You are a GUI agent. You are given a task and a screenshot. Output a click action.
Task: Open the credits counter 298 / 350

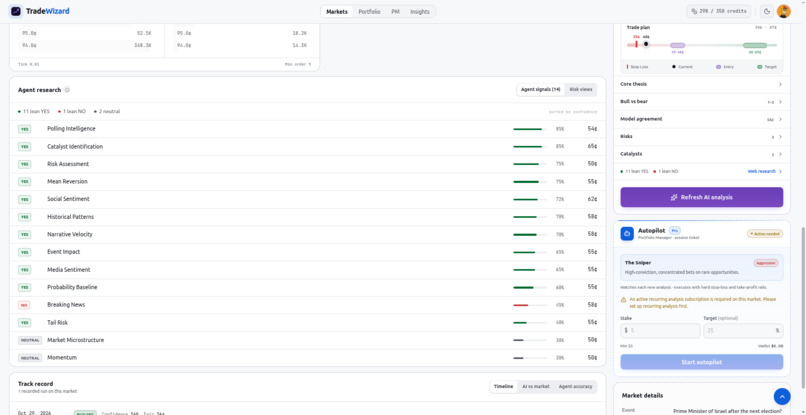click(719, 11)
